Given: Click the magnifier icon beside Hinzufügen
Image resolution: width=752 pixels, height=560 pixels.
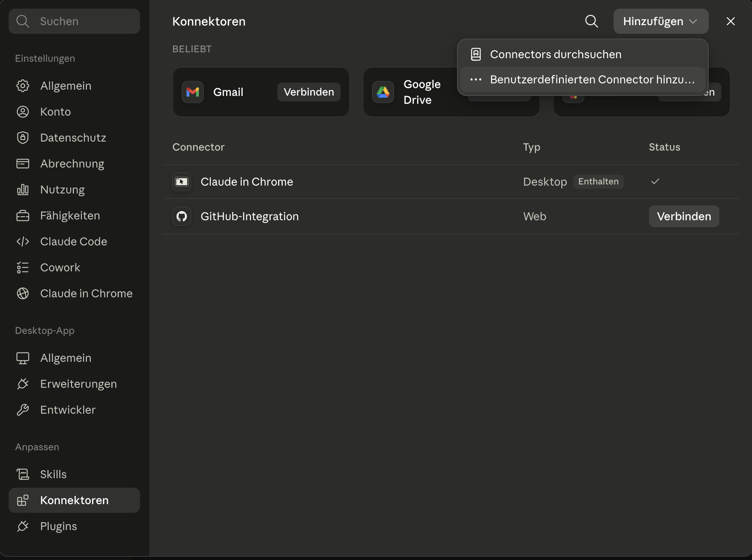Looking at the screenshot, I should point(592,21).
